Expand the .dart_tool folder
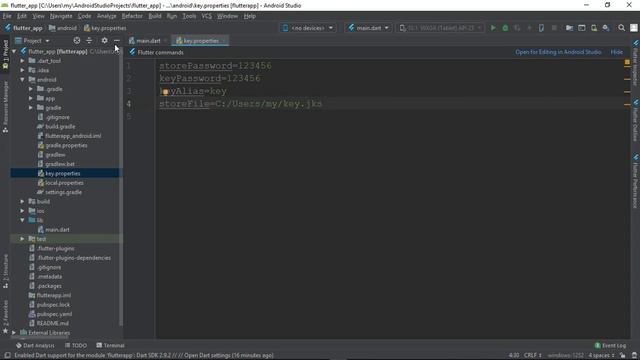This screenshot has height=360, width=640. point(22,61)
